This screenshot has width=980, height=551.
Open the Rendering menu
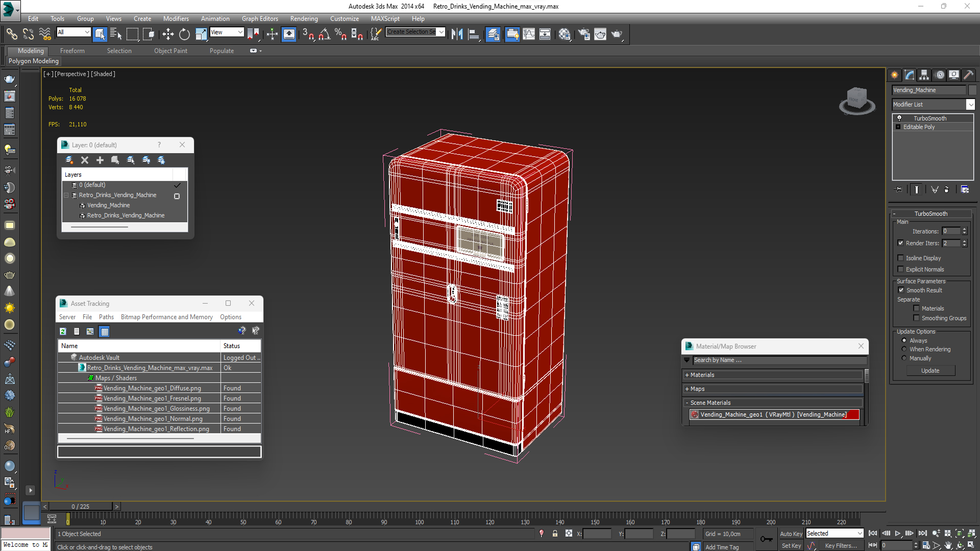[x=304, y=19]
